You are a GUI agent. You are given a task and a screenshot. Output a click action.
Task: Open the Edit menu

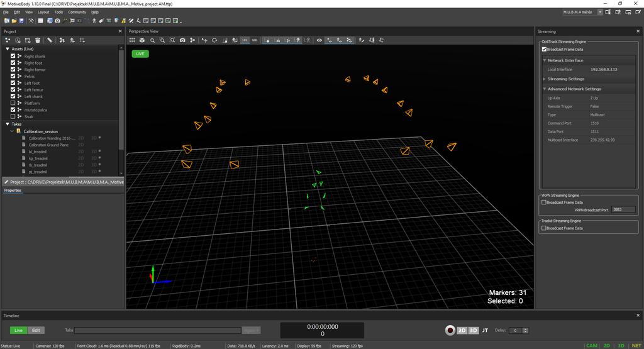17,13
